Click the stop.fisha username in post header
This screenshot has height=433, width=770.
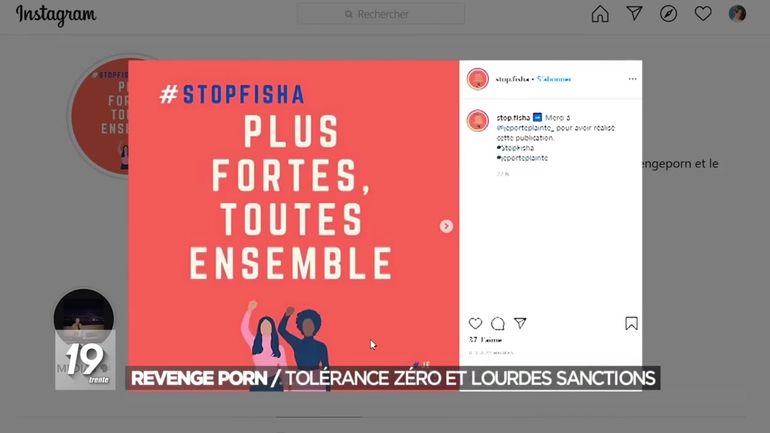pos(512,79)
